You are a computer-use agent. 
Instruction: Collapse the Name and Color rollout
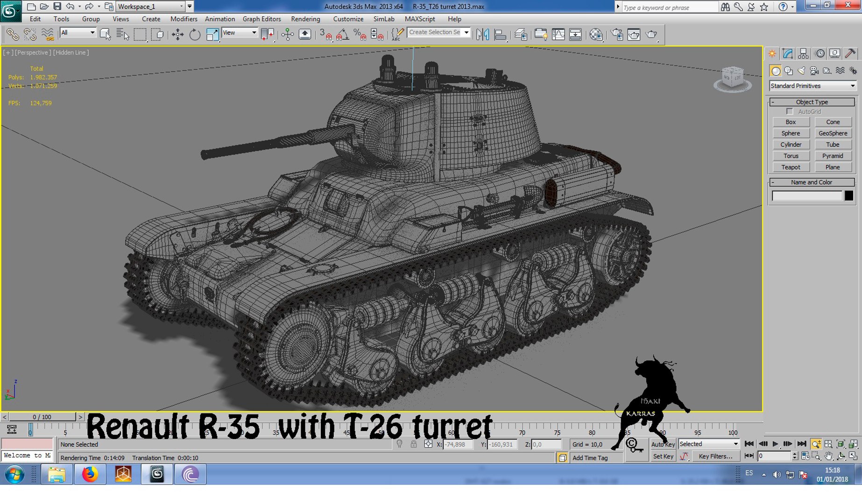pos(812,182)
